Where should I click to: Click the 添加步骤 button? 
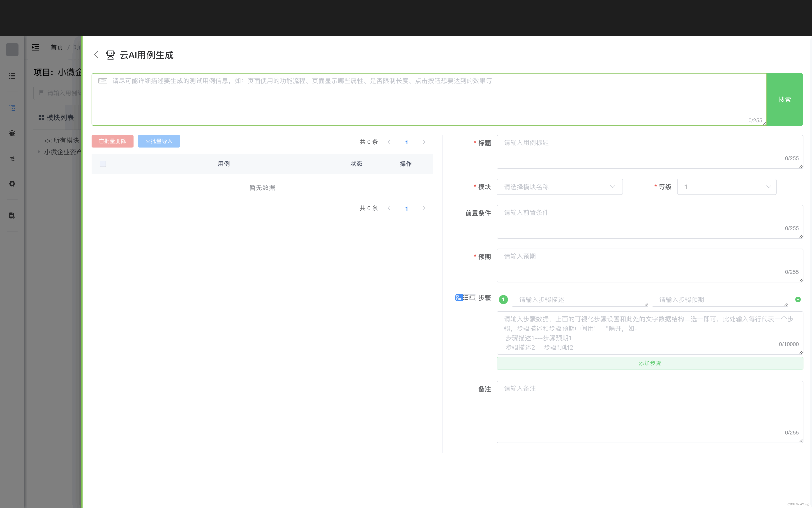[x=650, y=363]
